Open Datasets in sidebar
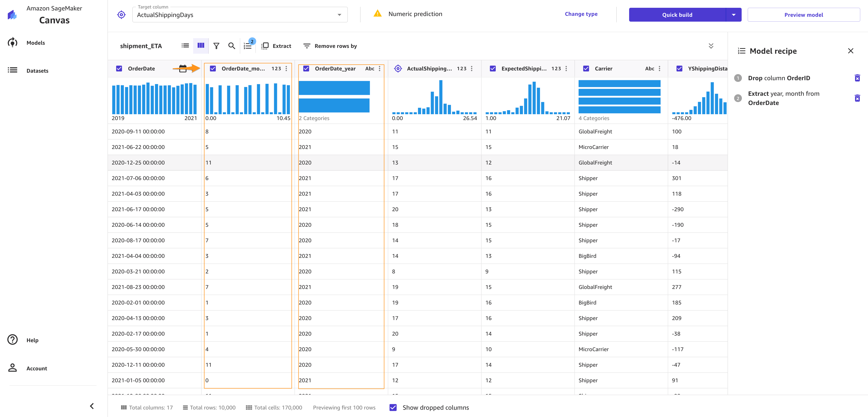 click(37, 71)
